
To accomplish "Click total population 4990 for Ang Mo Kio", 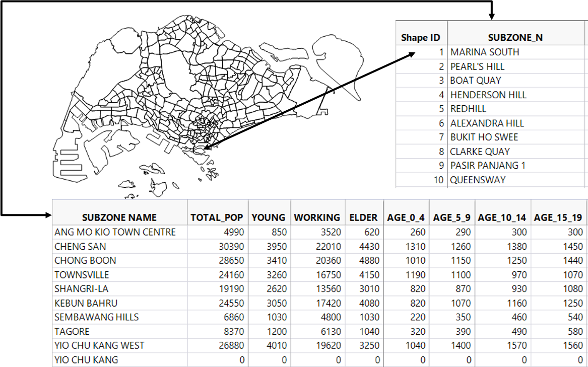I will pyautogui.click(x=218, y=232).
